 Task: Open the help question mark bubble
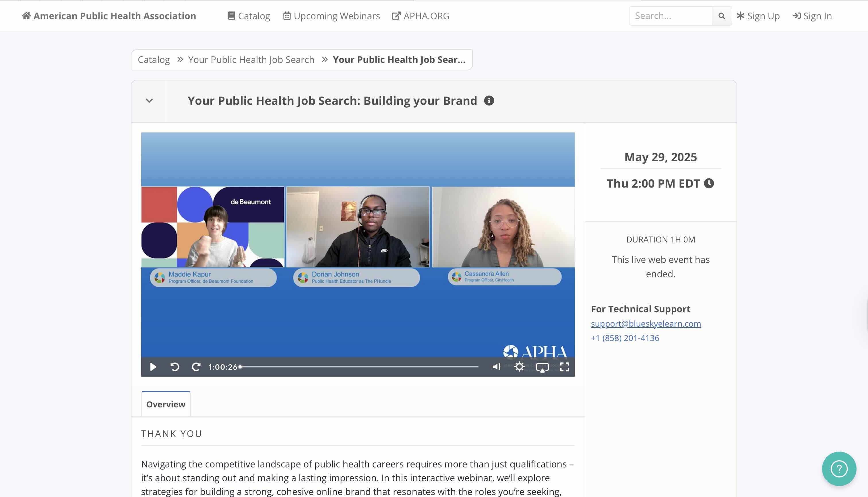tap(839, 468)
